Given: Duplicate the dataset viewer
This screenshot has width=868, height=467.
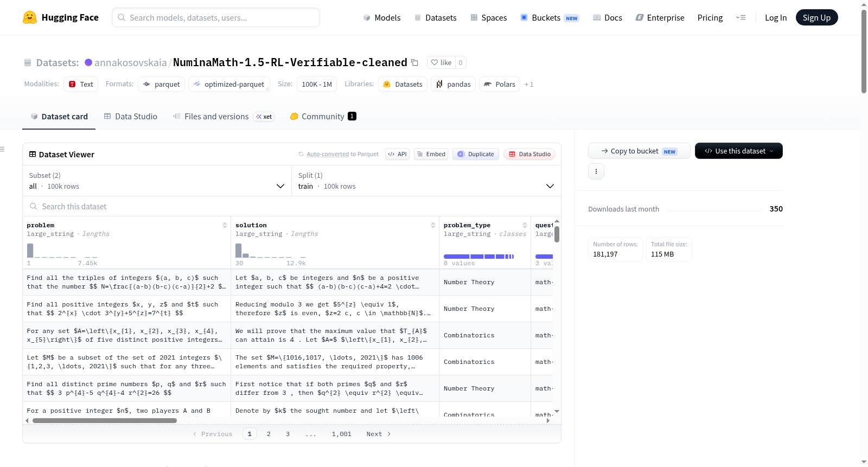Looking at the screenshot, I should click(476, 154).
